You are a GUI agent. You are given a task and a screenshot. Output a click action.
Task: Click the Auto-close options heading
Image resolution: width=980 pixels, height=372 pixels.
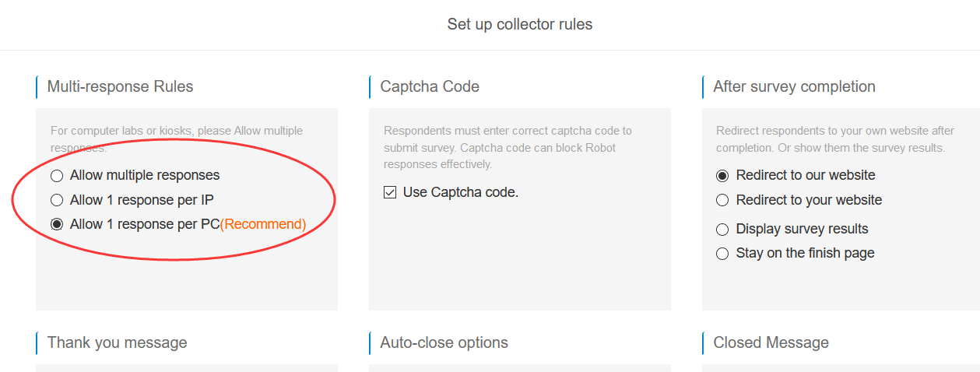pyautogui.click(x=444, y=343)
